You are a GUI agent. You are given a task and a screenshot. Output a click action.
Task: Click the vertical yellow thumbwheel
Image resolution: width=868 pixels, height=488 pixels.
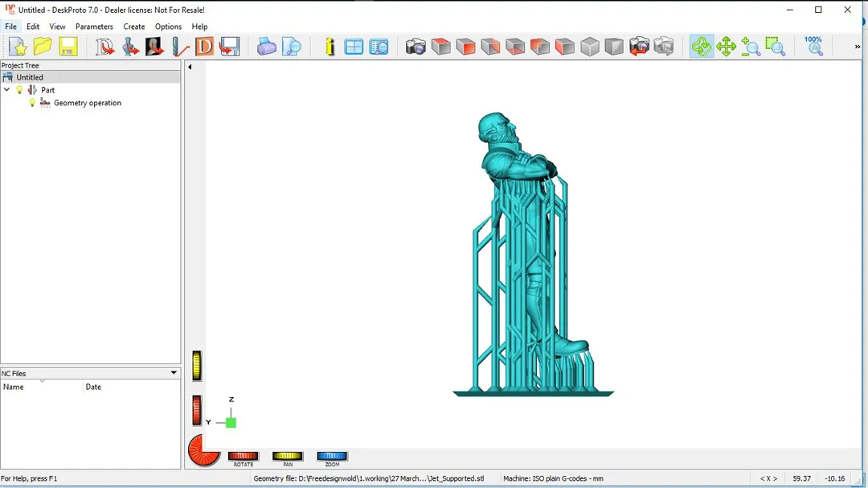click(x=197, y=366)
